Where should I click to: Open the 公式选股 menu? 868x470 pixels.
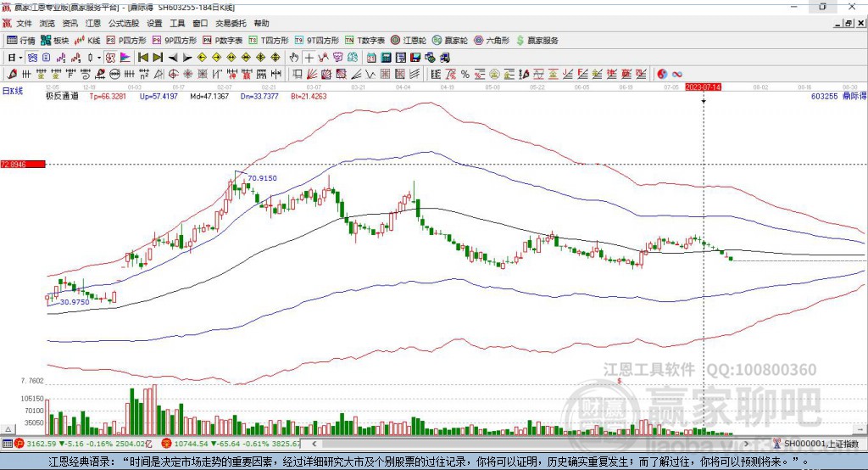[x=124, y=23]
